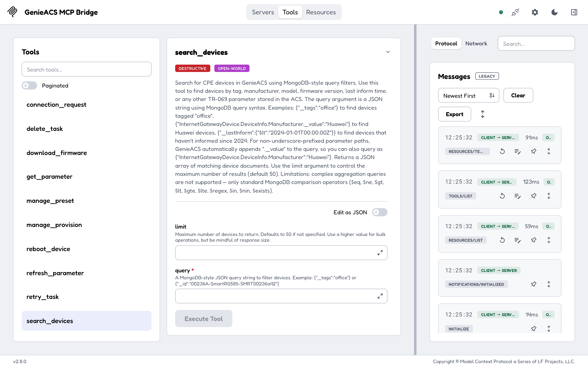Replay the RESOURCES/TE... message
The image size is (588, 368).
click(502, 151)
